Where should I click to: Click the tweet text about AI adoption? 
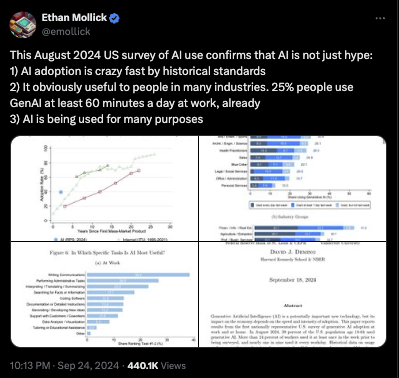191,87
